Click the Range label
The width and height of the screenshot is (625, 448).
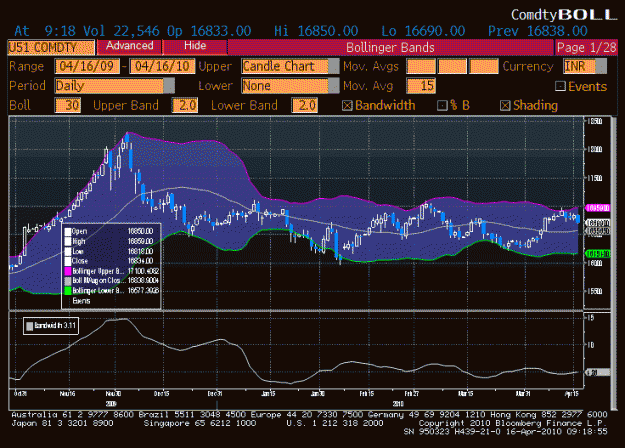tap(26, 66)
